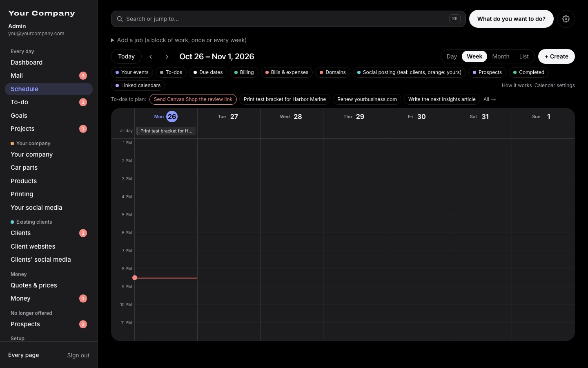This screenshot has height=368, width=588.
Task: Click the Sign out link
Action: (x=78, y=355)
